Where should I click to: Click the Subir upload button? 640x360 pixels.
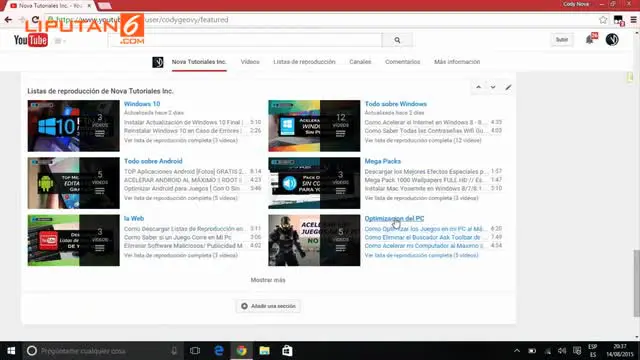pos(562,40)
